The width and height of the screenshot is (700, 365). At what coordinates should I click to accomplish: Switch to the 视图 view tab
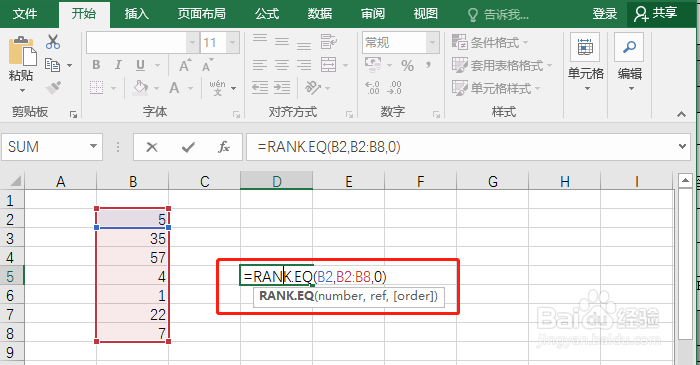click(426, 14)
